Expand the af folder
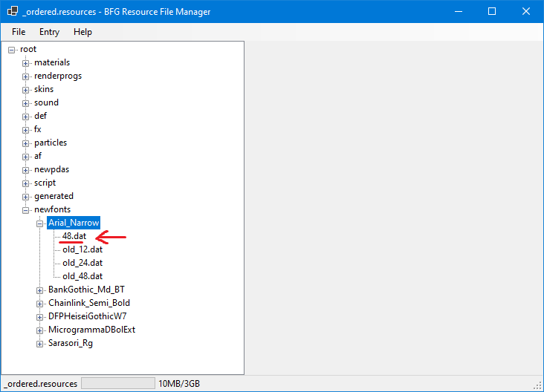Screen dimensions: 544x392 (x=26, y=157)
